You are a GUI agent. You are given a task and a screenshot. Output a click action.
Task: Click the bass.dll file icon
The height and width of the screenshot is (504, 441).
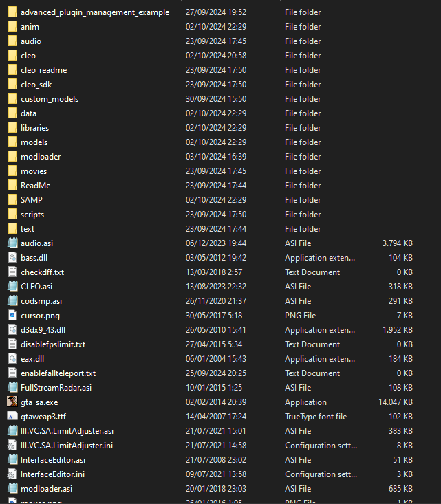point(12,257)
